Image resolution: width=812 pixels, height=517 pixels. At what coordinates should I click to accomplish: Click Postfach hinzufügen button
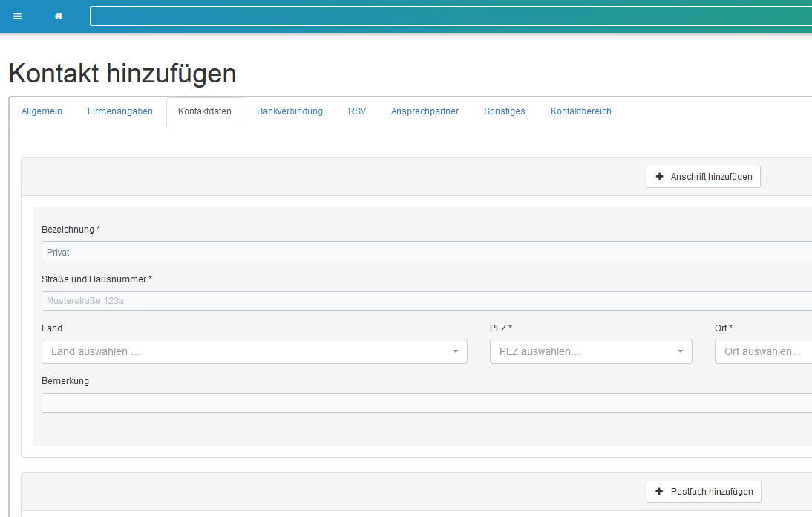[x=703, y=492]
